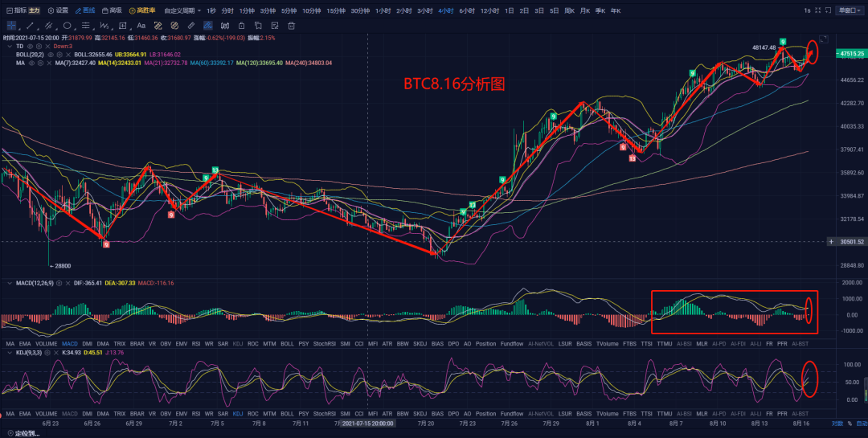
Task: Switch MACD pane to VOLUME indicator
Action: 46,344
